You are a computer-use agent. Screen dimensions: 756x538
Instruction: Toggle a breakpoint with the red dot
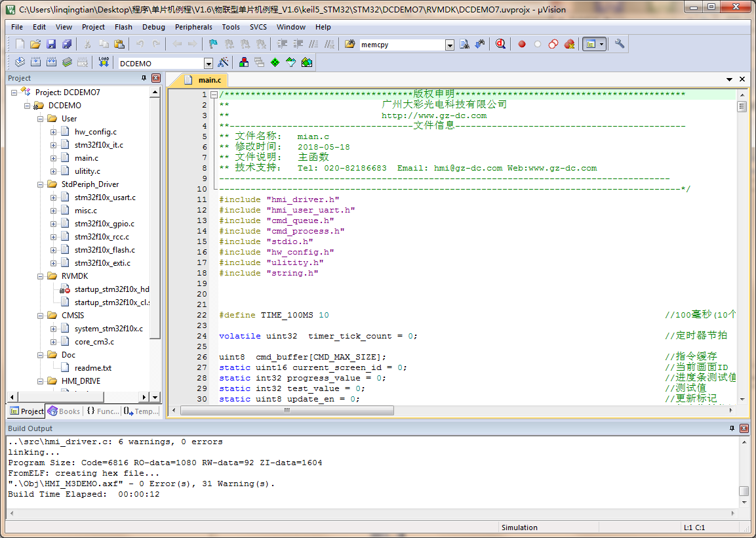pos(522,45)
